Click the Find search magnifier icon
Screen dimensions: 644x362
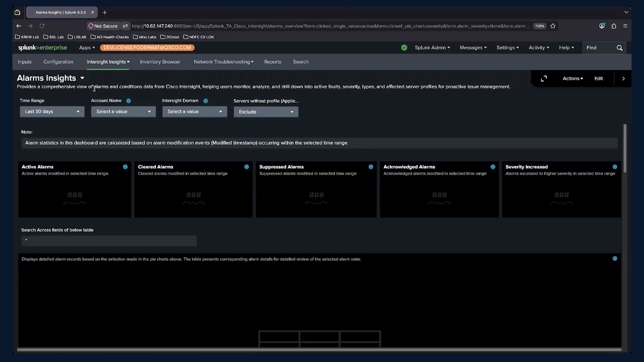pyautogui.click(x=619, y=48)
